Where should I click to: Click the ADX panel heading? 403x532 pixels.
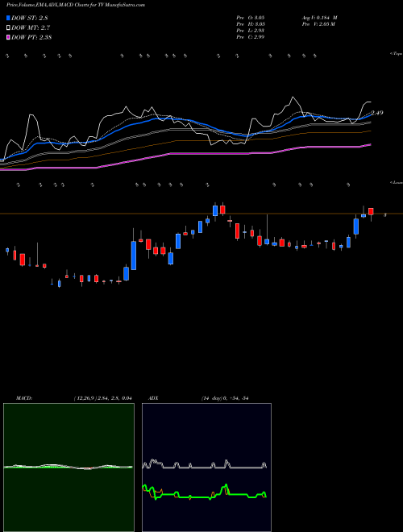(x=153, y=398)
